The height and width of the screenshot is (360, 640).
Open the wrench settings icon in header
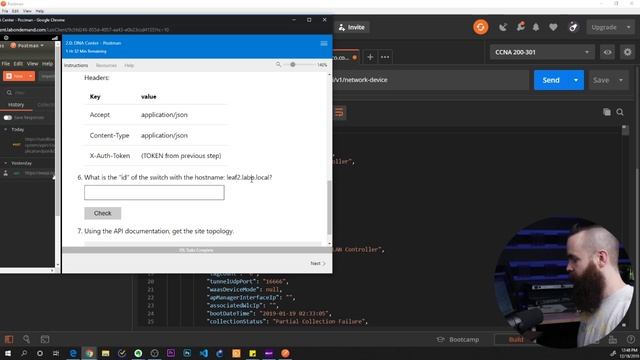point(520,27)
